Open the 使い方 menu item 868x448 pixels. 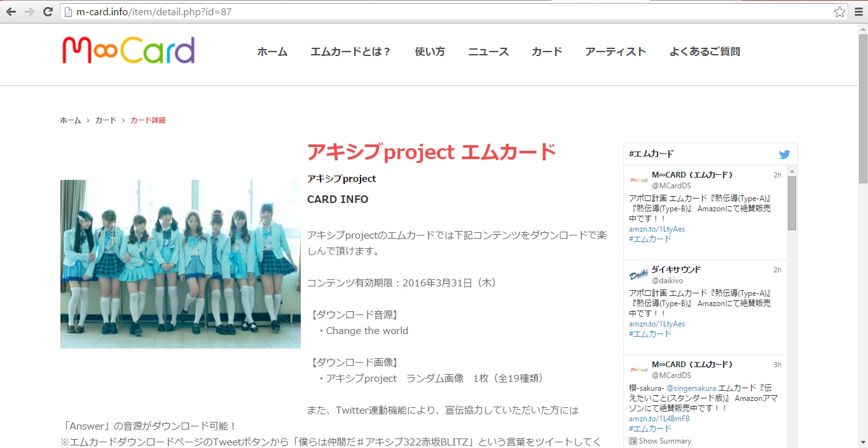coord(430,52)
